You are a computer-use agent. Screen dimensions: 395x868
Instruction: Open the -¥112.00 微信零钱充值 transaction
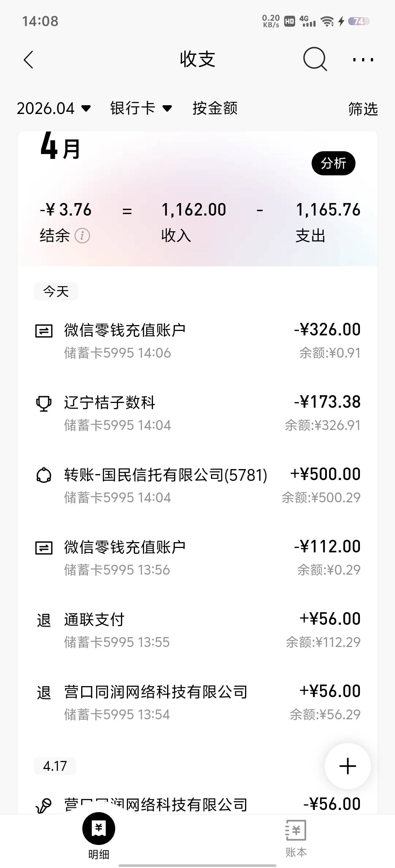point(197,558)
